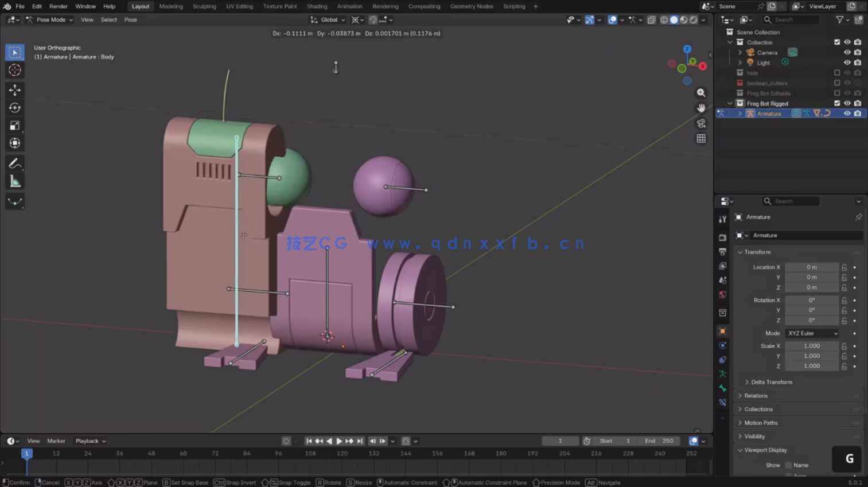Expand the Delta Transform section
Screen dimensions: 868x487
pyautogui.click(x=772, y=381)
